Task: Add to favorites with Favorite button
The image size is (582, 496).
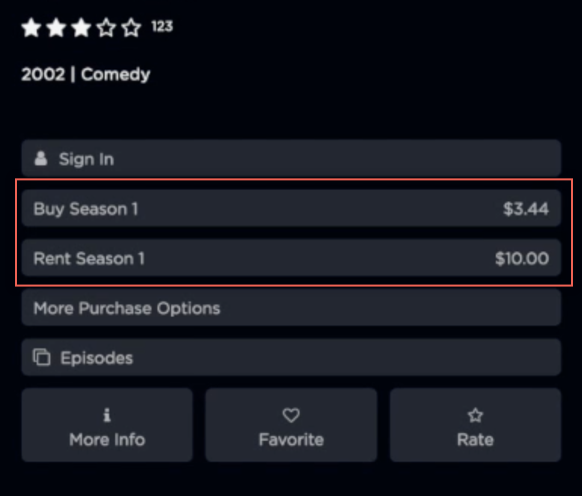Action: click(x=291, y=425)
